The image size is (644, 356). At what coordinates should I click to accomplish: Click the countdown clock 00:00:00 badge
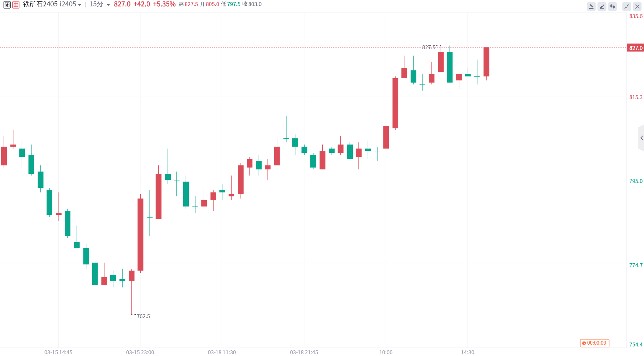(x=595, y=343)
